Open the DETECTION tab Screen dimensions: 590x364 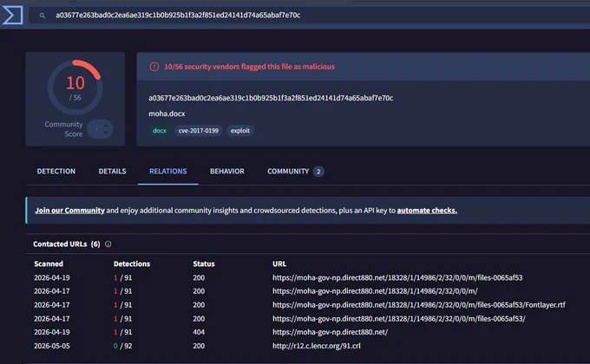coord(56,171)
